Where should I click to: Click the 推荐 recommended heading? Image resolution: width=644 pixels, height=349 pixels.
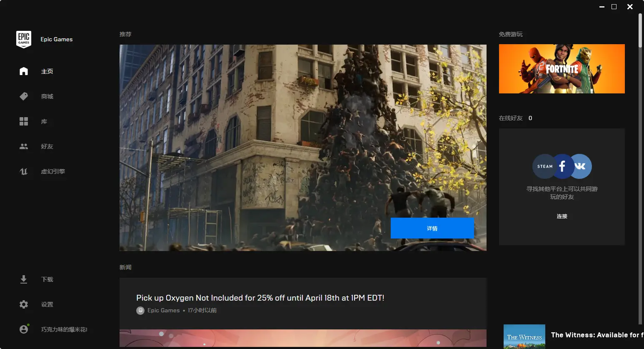pyautogui.click(x=125, y=34)
